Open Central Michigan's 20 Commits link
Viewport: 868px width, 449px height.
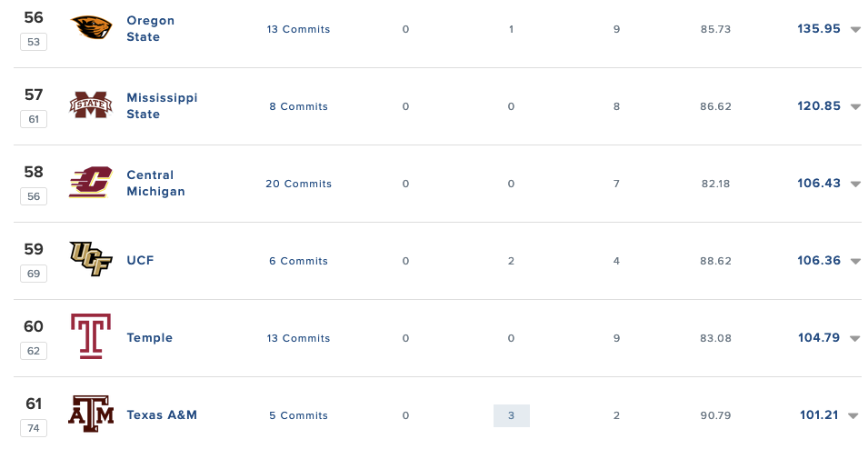pyautogui.click(x=298, y=184)
